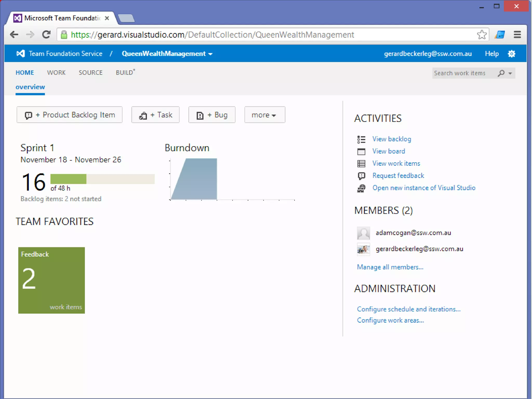Click the search magnifier icon
532x399 pixels.
pos(501,73)
